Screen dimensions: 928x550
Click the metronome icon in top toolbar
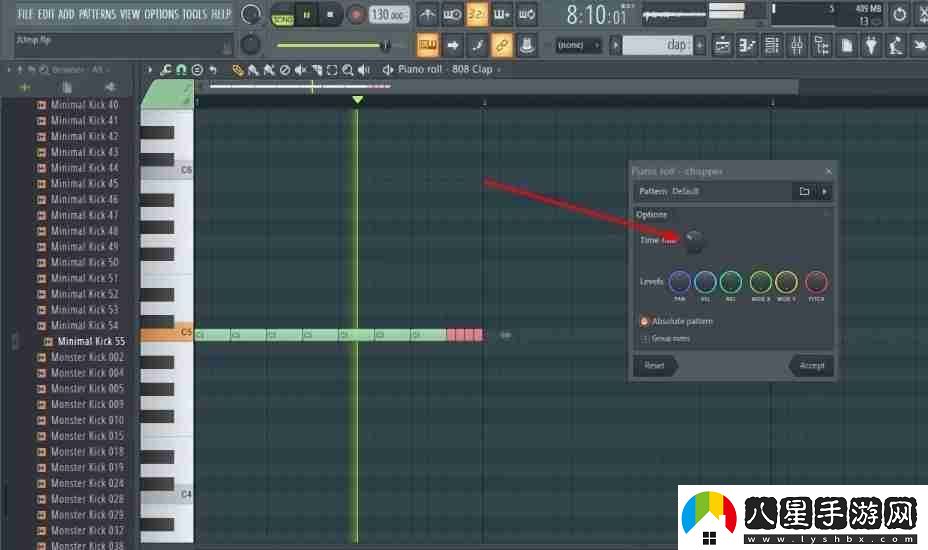click(x=427, y=14)
